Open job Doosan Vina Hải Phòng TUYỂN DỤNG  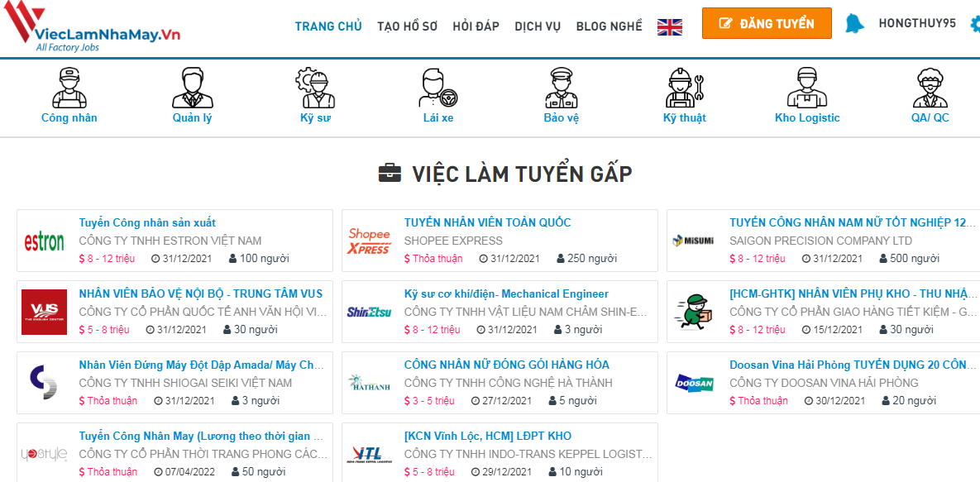click(x=852, y=365)
